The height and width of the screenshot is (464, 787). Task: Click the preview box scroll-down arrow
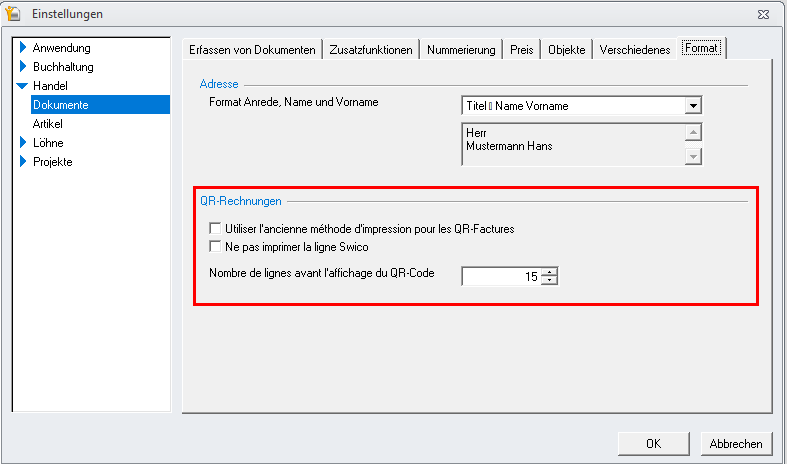693,156
